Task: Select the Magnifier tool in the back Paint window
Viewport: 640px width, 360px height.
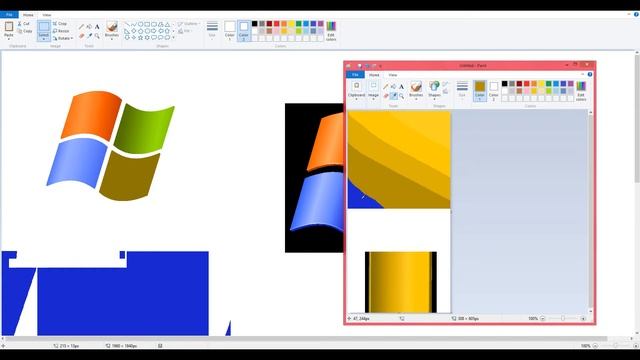Action: point(97,36)
